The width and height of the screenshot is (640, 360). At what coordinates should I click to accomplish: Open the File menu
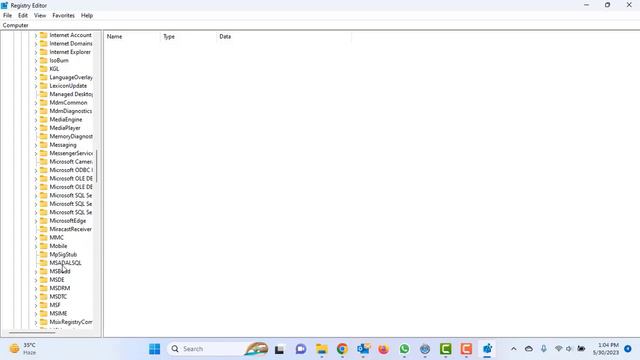[x=7, y=16]
